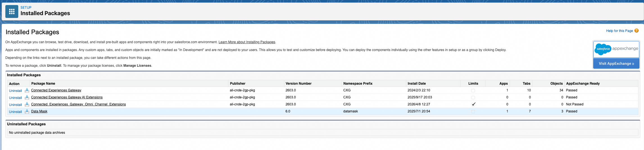Click install date 2025/7/1 20:54
Viewport: 644px width, 150px height.
419,111
